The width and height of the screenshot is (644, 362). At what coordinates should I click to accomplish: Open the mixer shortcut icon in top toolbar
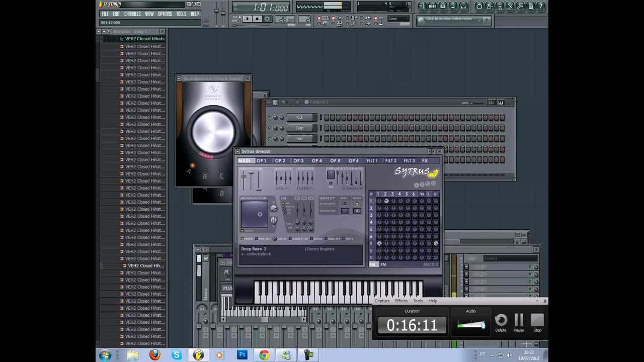(x=463, y=6)
